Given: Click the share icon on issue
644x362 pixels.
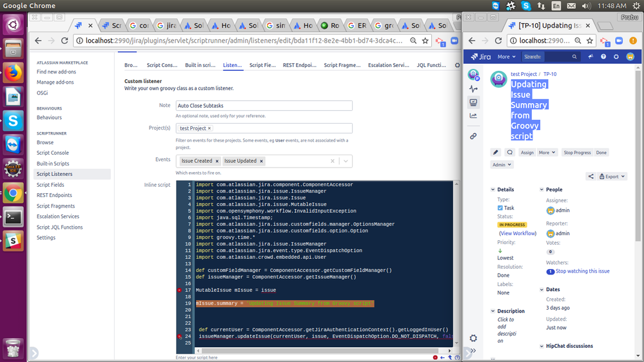Looking at the screenshot, I should click(590, 176).
